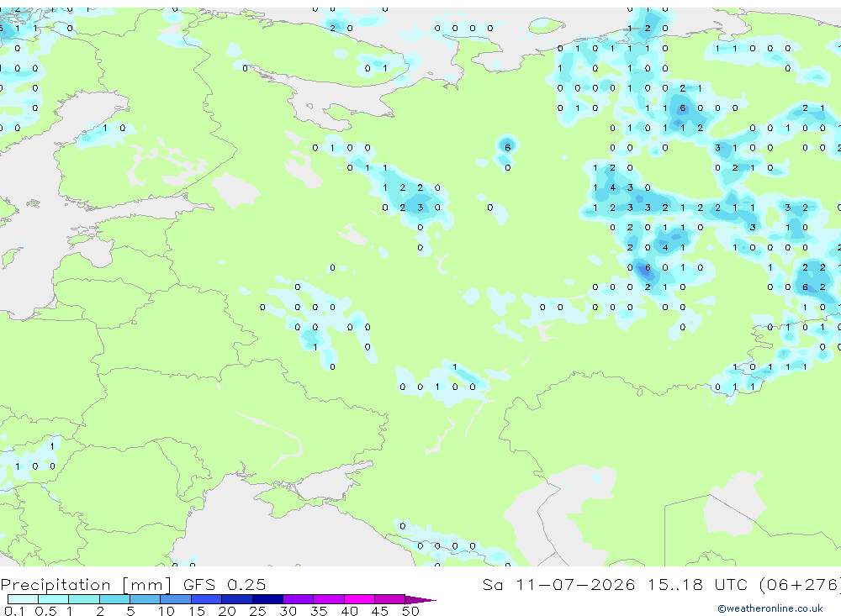Click the 'Sa 11-07-2026 15..18 UTC (06+276)' timestamp
Screen dimensions: 841x616
[x=661, y=584]
